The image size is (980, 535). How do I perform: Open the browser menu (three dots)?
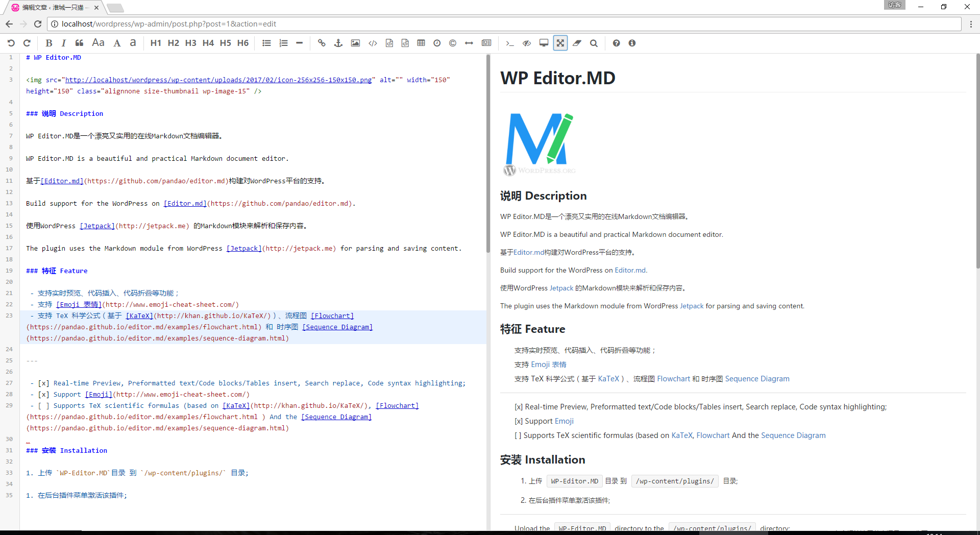click(x=971, y=24)
